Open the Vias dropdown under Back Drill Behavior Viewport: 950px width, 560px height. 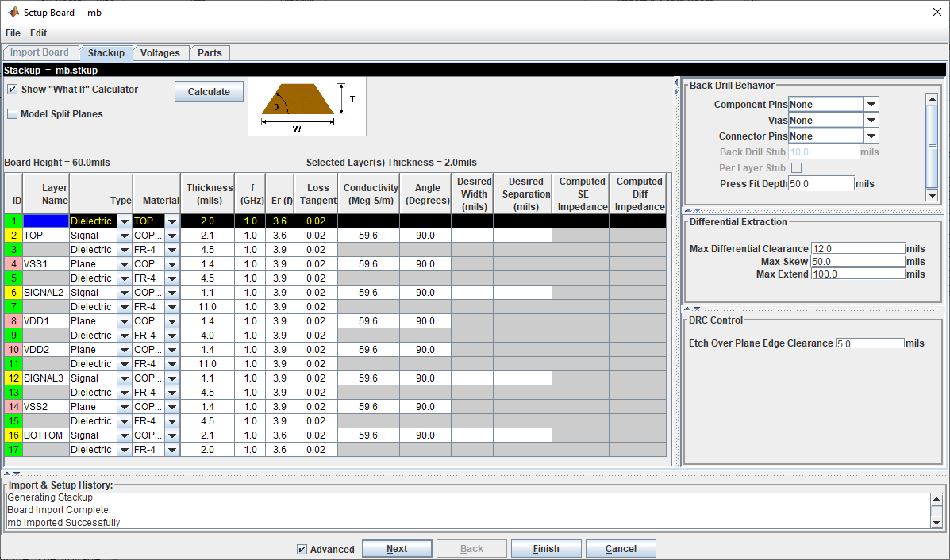[x=871, y=119]
